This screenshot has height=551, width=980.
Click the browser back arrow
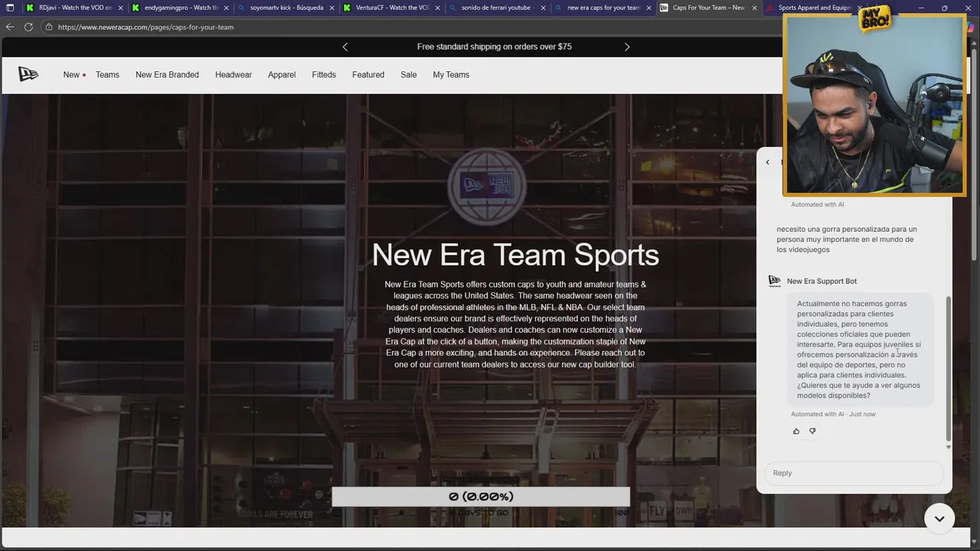tap(10, 27)
